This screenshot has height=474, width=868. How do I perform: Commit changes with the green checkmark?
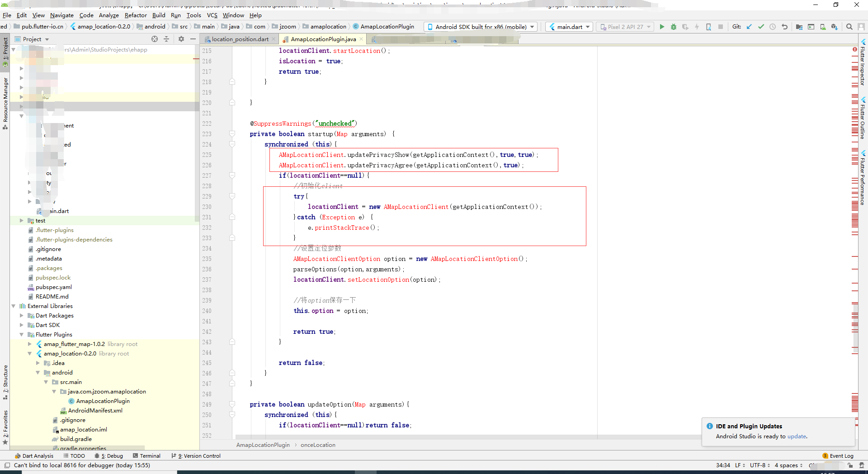pos(761,27)
